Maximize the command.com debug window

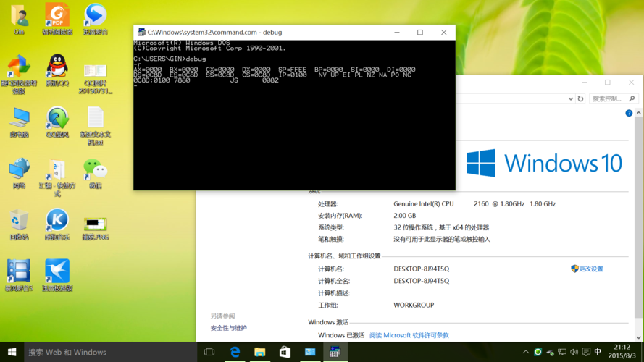pyautogui.click(x=419, y=33)
